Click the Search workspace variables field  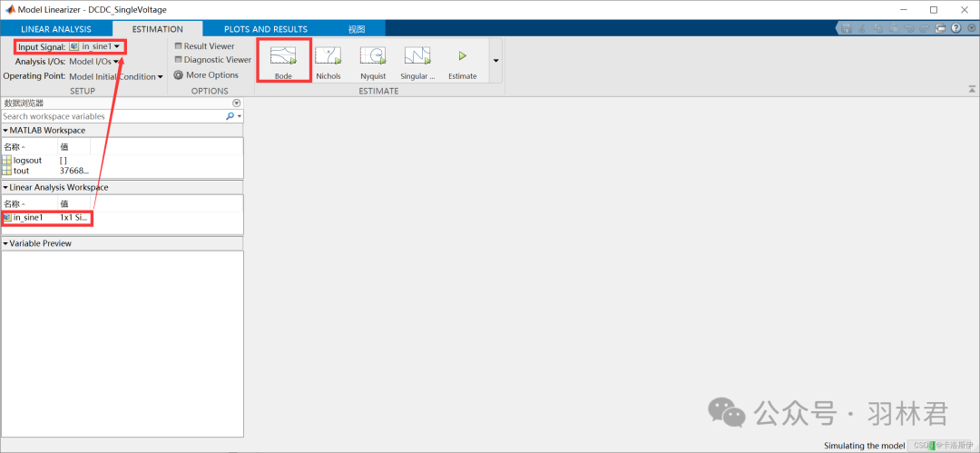point(113,116)
